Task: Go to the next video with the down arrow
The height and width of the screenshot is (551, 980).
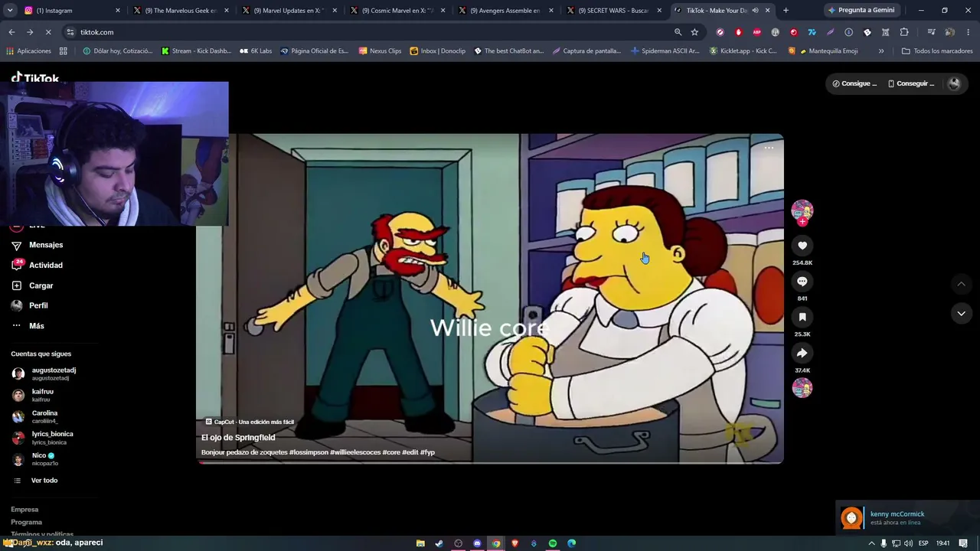Action: click(961, 313)
